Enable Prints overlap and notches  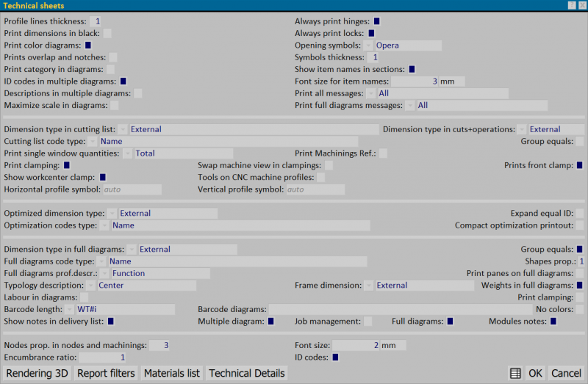tap(113, 57)
